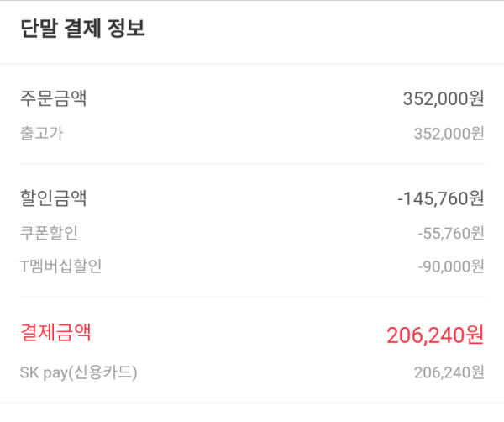Click the divider line below the heading
Screen dimensions: 504x422
pos(252,64)
